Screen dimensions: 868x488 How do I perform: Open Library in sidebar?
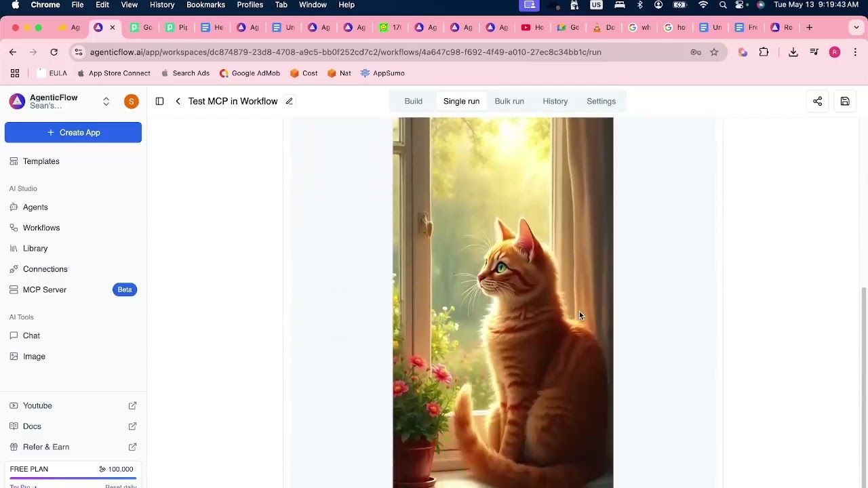click(73, 249)
